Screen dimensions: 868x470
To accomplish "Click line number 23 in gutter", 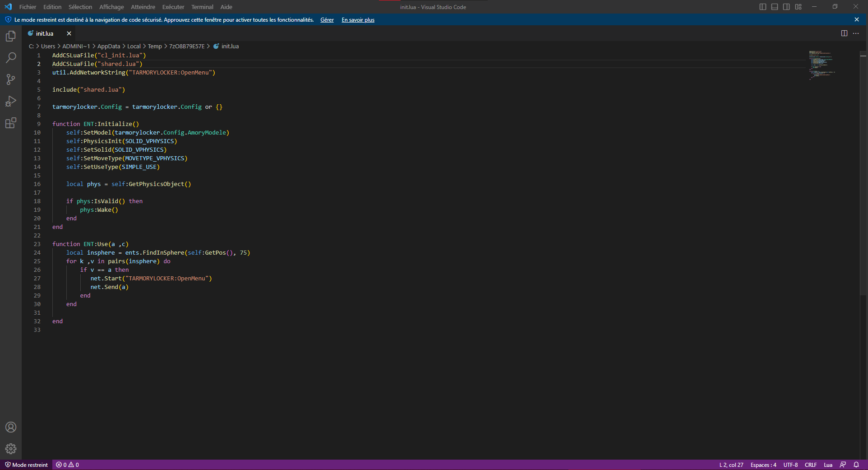I will [x=37, y=244].
